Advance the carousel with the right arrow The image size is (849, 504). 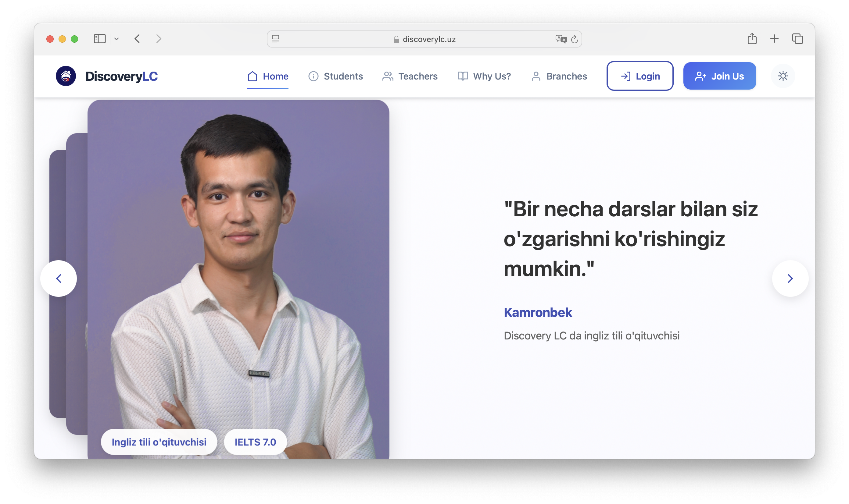point(790,278)
